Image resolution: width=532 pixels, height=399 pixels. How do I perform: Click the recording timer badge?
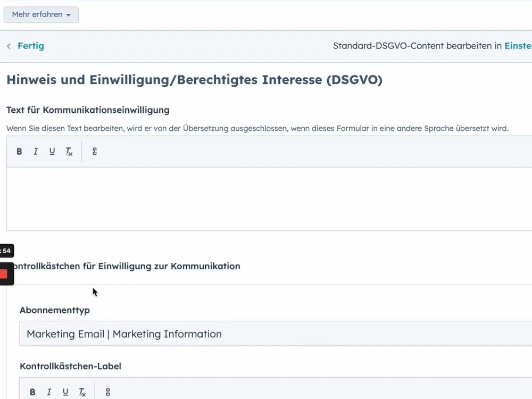[x=5, y=251]
